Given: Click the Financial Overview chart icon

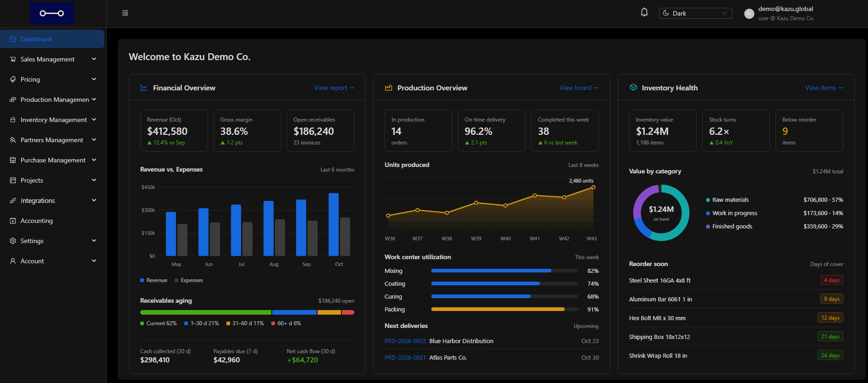Looking at the screenshot, I should (144, 88).
